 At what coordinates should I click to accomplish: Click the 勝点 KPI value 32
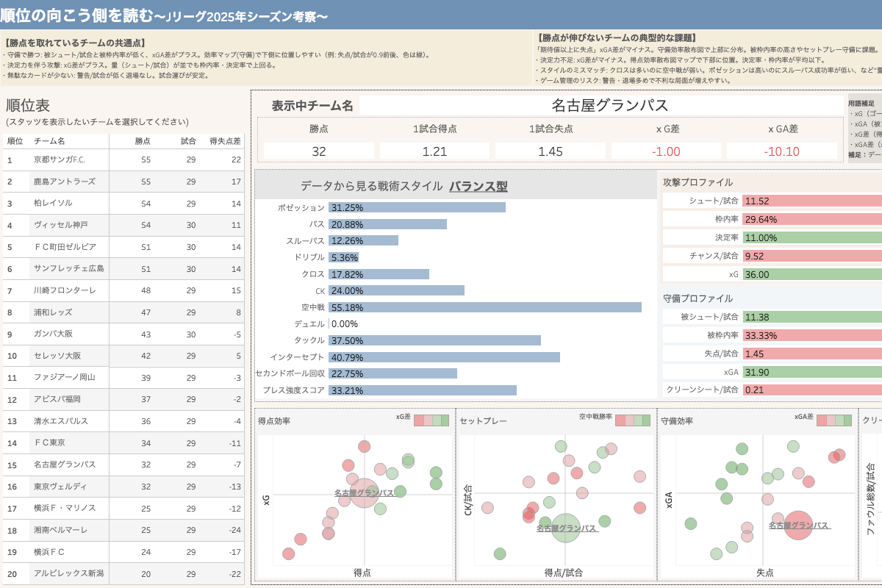pyautogui.click(x=319, y=151)
